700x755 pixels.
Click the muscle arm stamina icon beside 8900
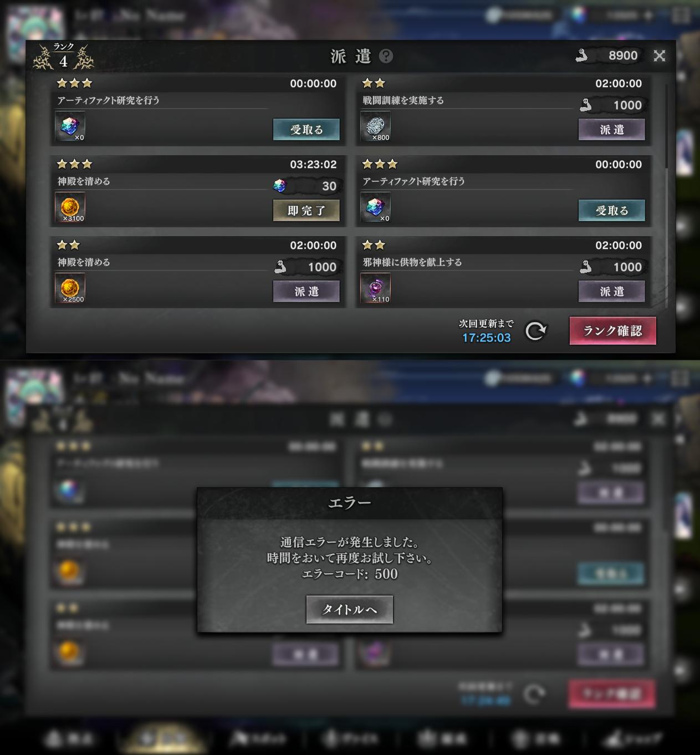click(x=581, y=55)
